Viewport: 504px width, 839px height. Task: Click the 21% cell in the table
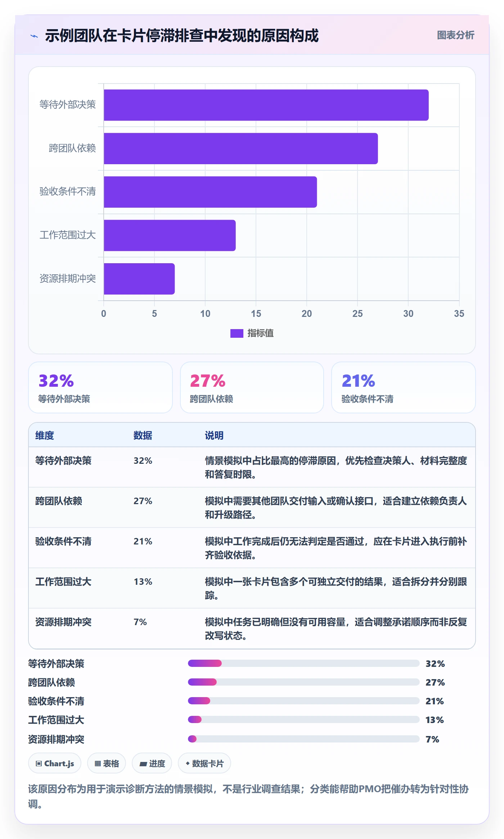tap(143, 542)
